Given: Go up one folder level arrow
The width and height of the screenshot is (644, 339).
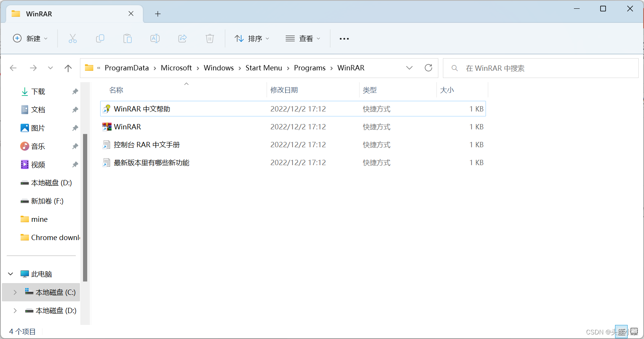Looking at the screenshot, I should tap(68, 68).
